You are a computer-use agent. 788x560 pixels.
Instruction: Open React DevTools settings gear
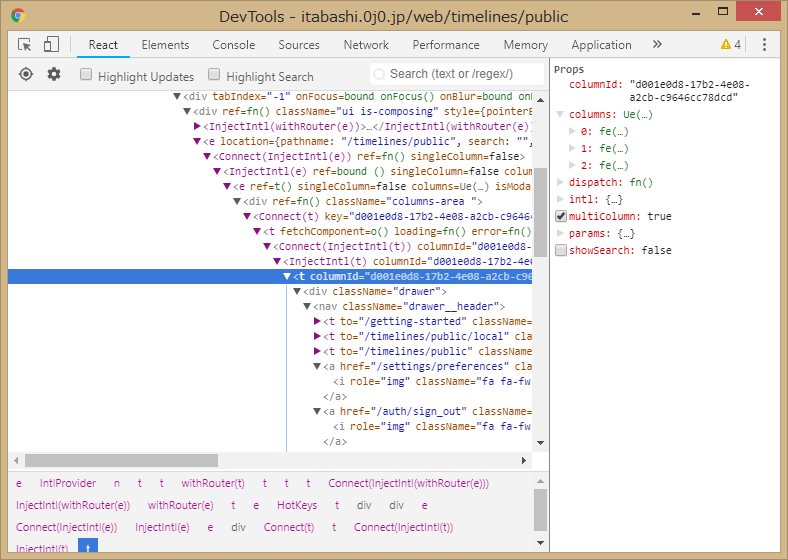[x=54, y=75]
